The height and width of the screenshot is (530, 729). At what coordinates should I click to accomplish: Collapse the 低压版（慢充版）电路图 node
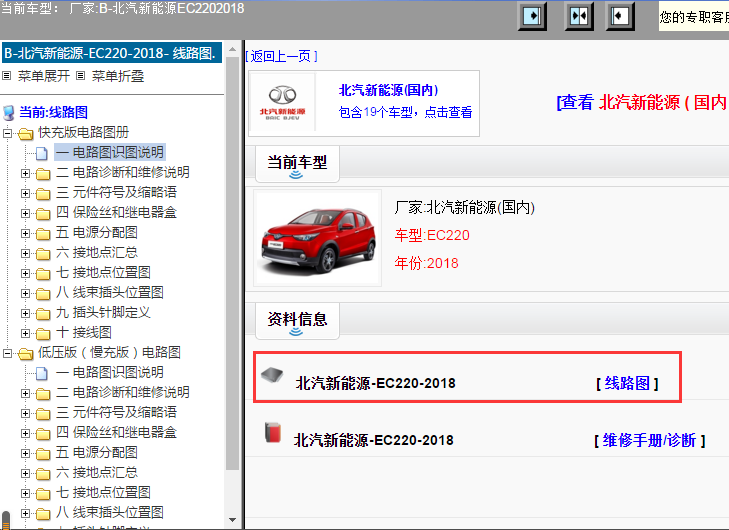pyautogui.click(x=7, y=353)
